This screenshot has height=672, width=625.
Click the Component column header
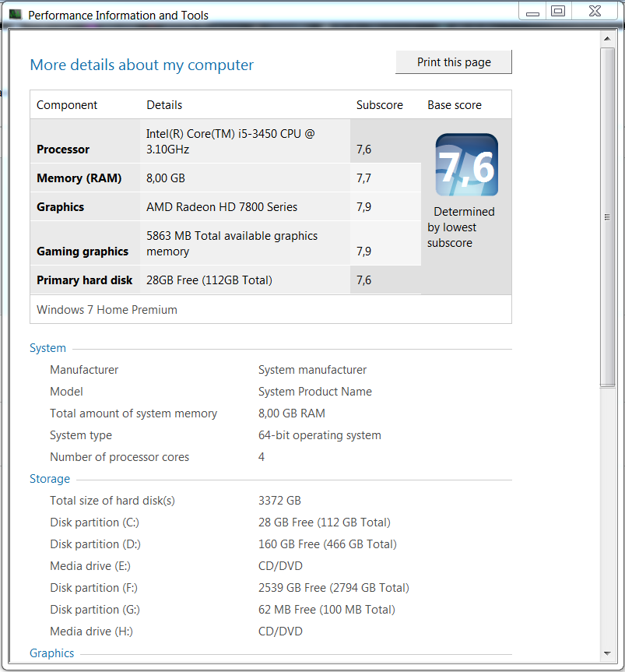67,105
